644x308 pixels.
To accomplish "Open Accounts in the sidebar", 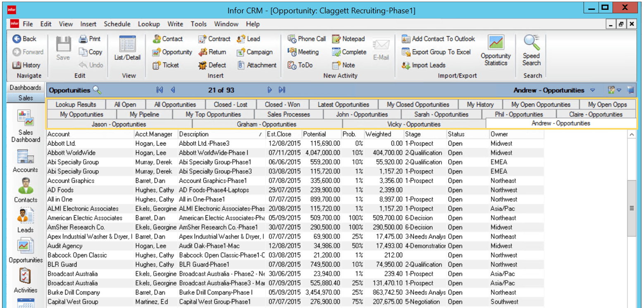I will pos(26,161).
